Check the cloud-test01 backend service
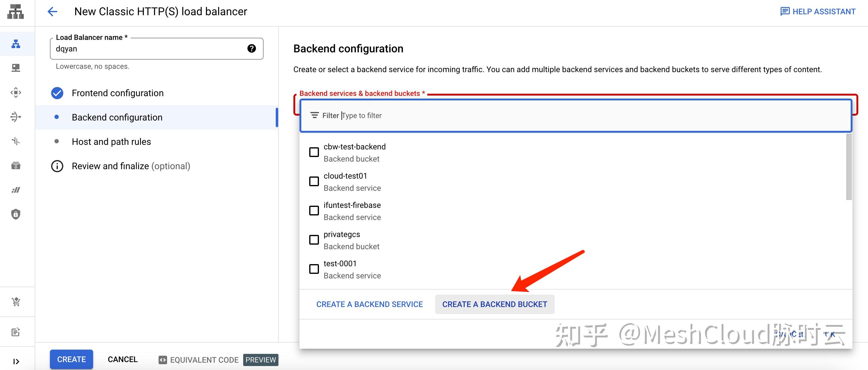Viewport: 868px width, 370px height. (314, 181)
